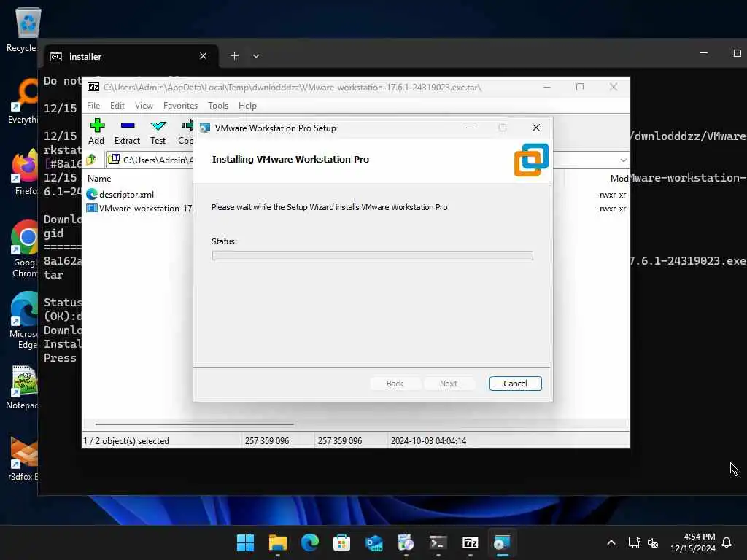Click the VMware logo in setup wizard
747x560 pixels.
[531, 160]
